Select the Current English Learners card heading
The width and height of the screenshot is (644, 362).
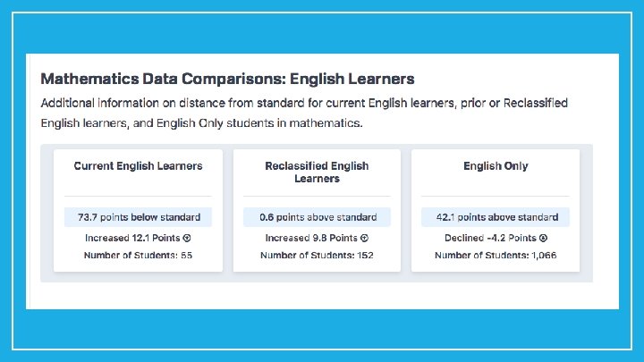tap(138, 166)
